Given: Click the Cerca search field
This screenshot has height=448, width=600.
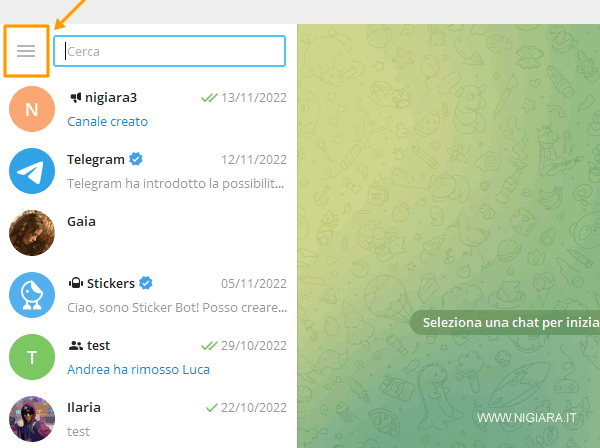Looking at the screenshot, I should [170, 51].
